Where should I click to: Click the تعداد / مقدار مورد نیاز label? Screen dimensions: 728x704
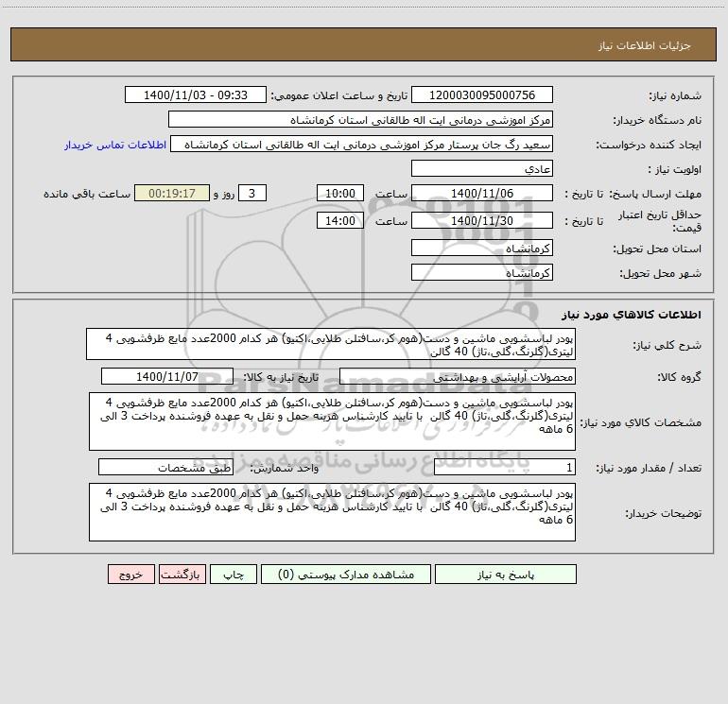[x=649, y=468]
